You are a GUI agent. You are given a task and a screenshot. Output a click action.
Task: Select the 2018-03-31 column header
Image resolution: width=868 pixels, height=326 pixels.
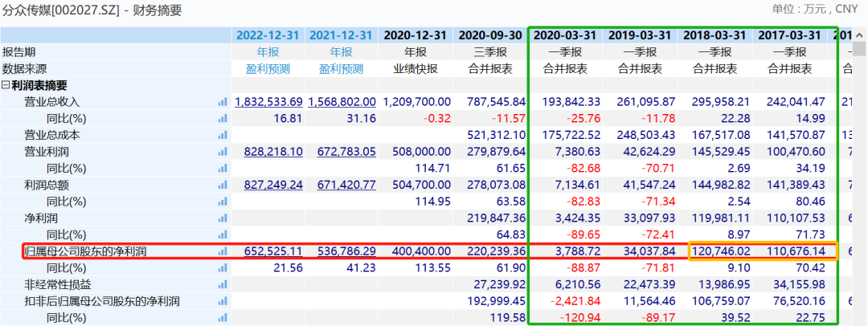coord(714,35)
